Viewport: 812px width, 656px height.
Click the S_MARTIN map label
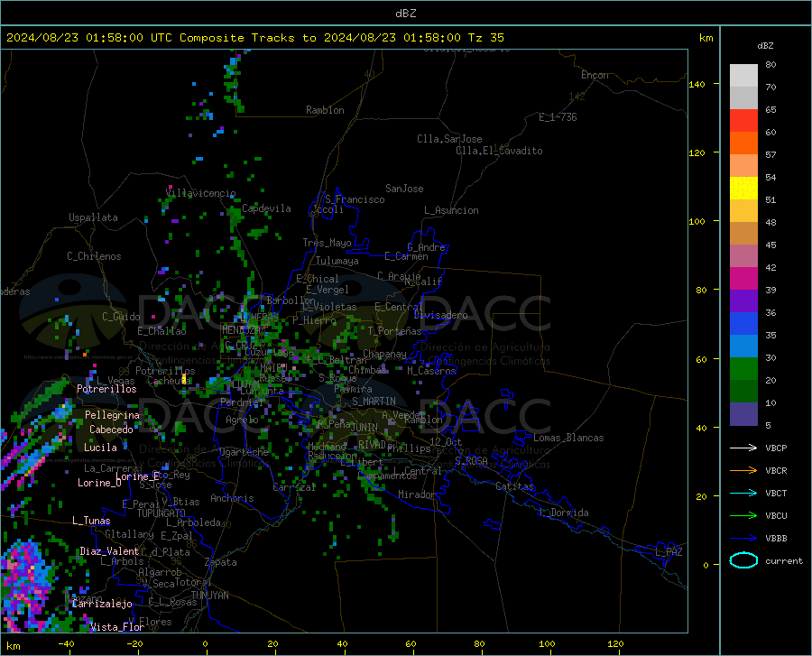click(x=374, y=402)
